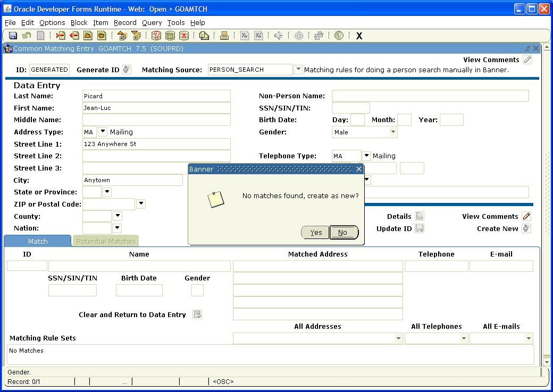Click Yes in the Banner dialog
Screen dimensions: 553x392
315,233
